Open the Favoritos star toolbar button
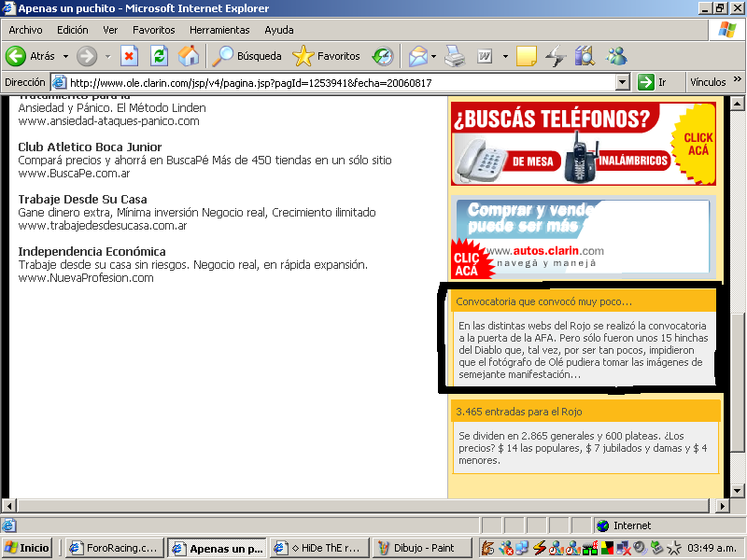The height and width of the screenshot is (560, 747). [326, 56]
